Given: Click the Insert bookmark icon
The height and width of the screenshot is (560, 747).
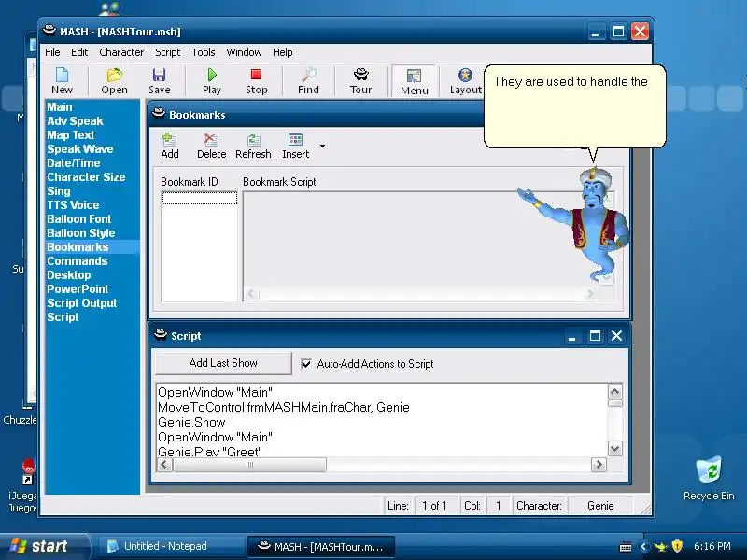Looking at the screenshot, I should pyautogui.click(x=295, y=147).
